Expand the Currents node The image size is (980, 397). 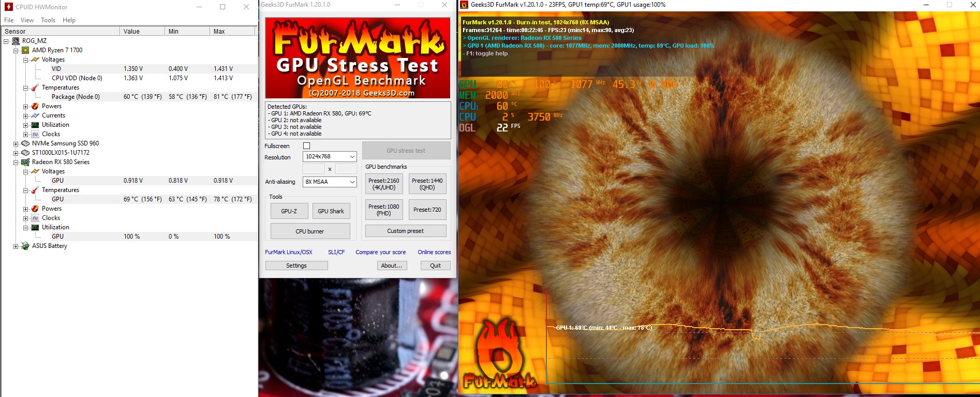pyautogui.click(x=26, y=116)
